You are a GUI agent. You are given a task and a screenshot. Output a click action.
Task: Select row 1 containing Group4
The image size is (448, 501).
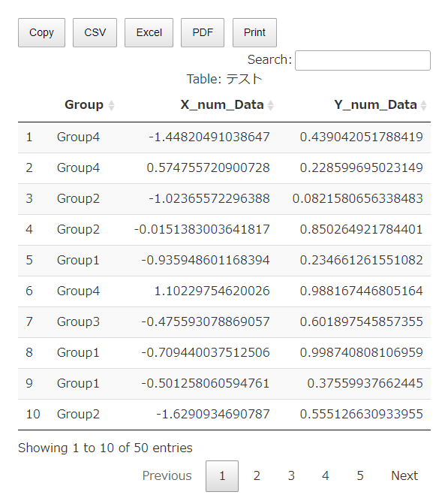click(224, 137)
